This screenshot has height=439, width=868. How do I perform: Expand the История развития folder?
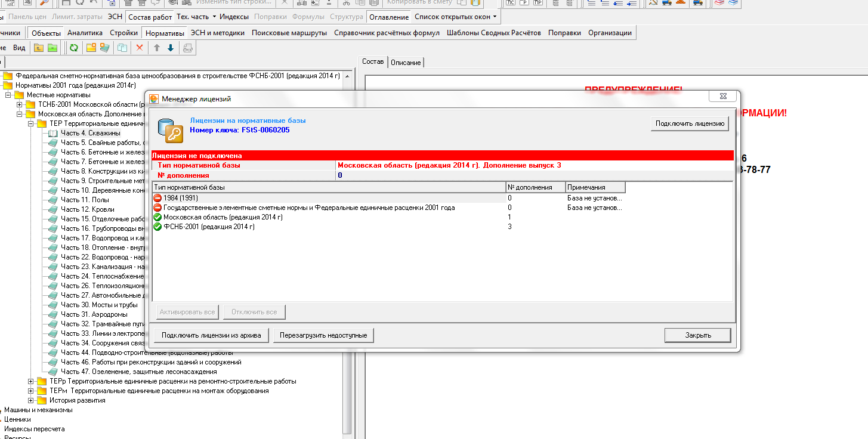tap(31, 400)
